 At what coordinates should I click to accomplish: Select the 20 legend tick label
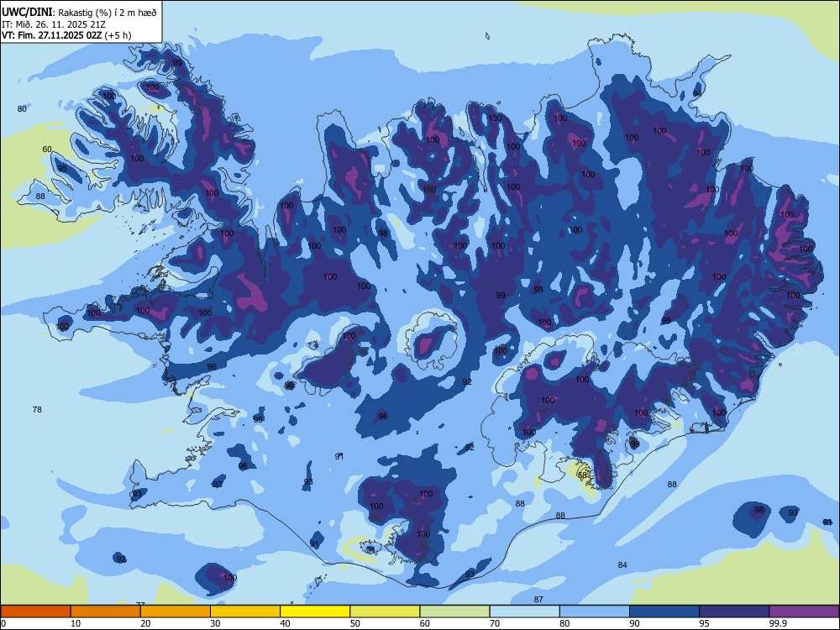[x=145, y=623]
